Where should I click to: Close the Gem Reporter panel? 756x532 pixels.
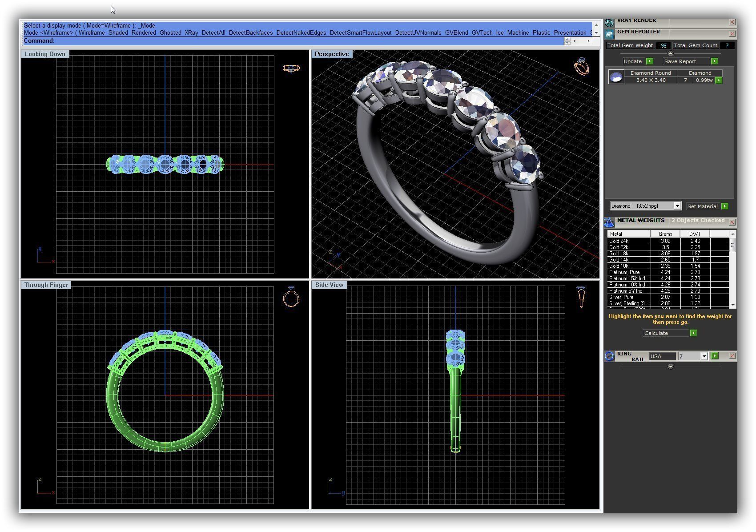(x=732, y=34)
